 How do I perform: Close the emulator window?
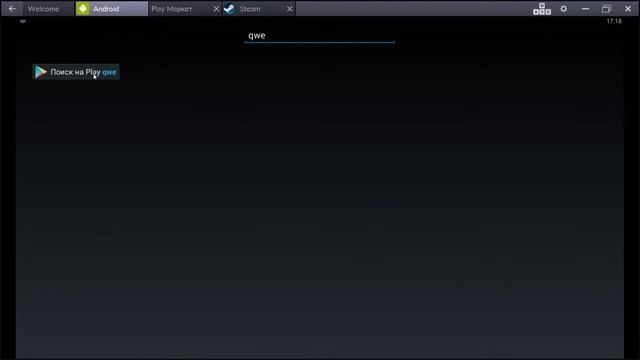628,9
